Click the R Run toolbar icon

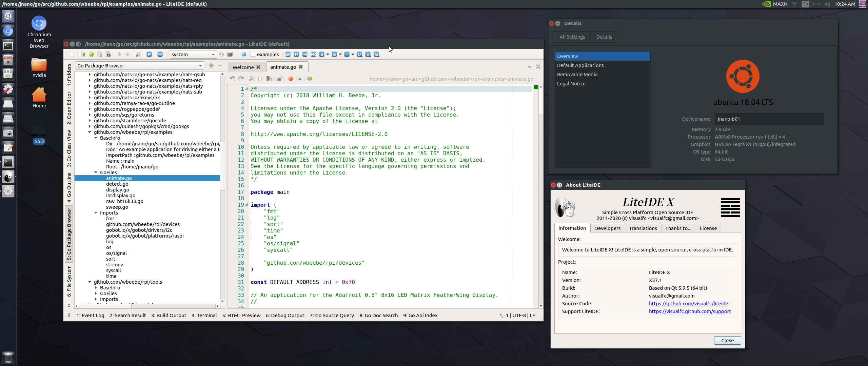pos(296,54)
